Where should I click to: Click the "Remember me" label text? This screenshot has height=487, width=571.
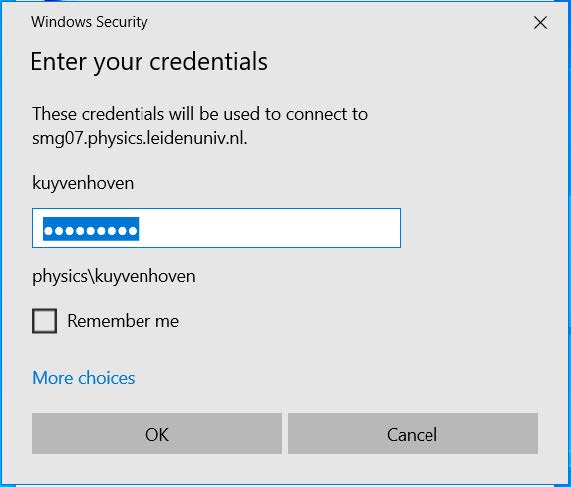coord(123,321)
